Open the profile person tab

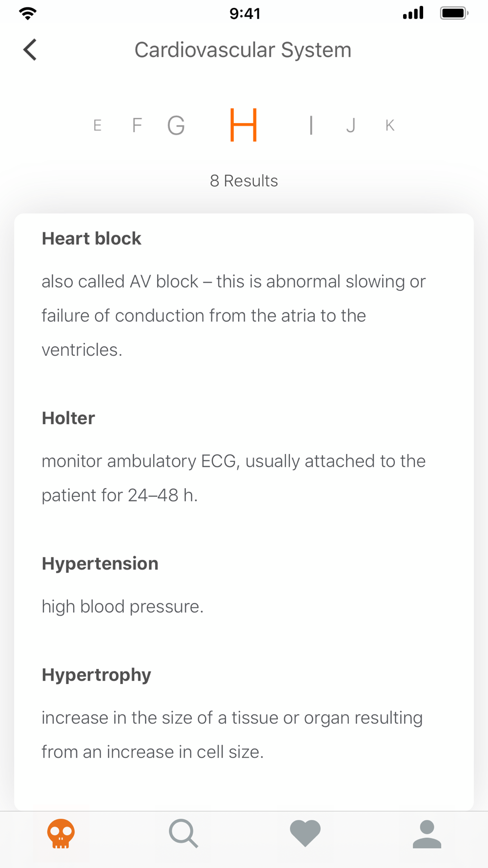pyautogui.click(x=427, y=834)
